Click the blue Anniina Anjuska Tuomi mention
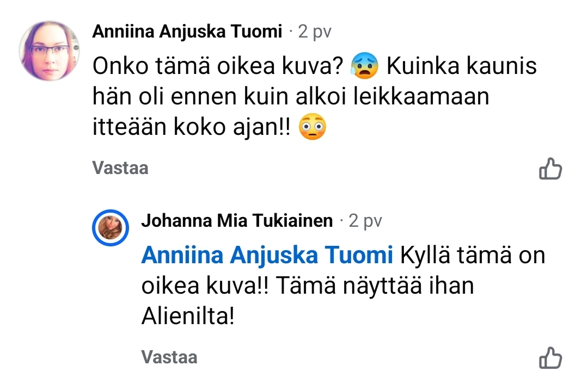The image size is (588, 372). point(267,255)
